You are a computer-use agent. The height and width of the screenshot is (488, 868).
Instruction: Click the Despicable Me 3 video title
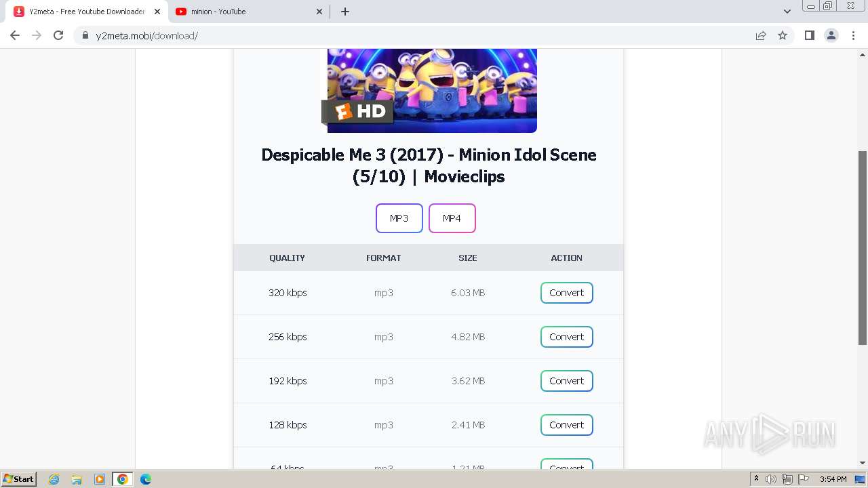[x=429, y=165]
